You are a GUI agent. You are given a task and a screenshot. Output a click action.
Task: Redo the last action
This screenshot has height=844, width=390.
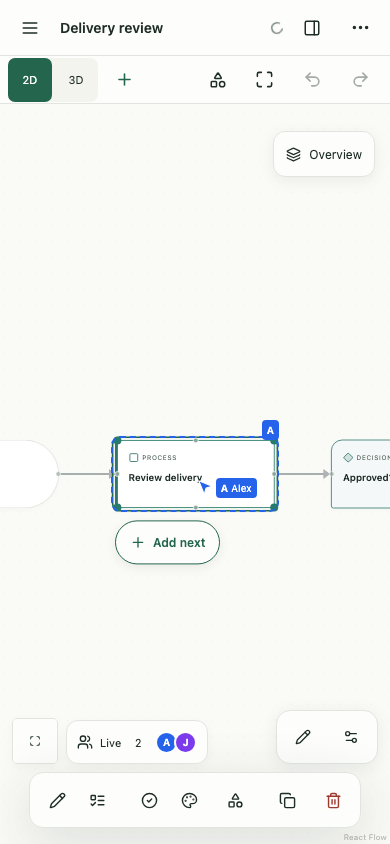tap(360, 80)
